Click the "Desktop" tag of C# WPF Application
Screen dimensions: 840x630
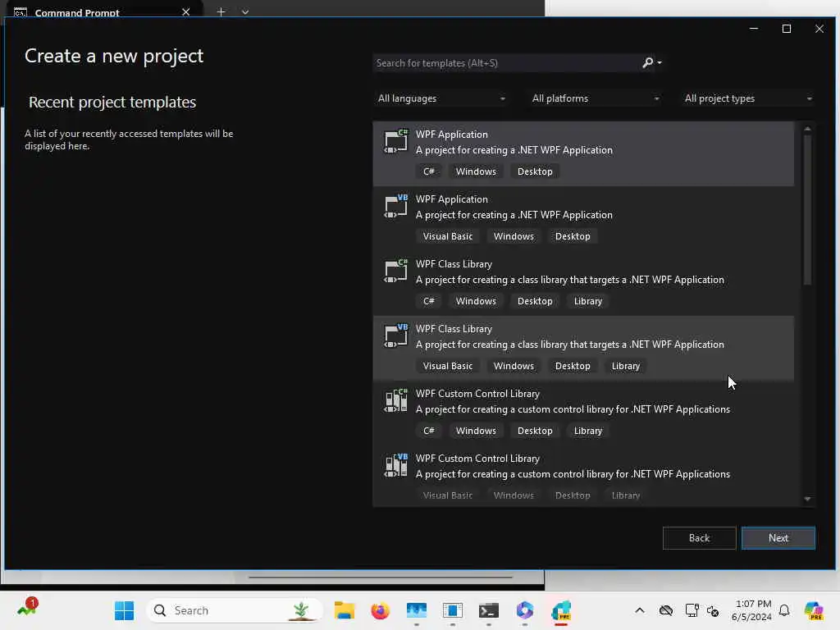[x=535, y=171]
